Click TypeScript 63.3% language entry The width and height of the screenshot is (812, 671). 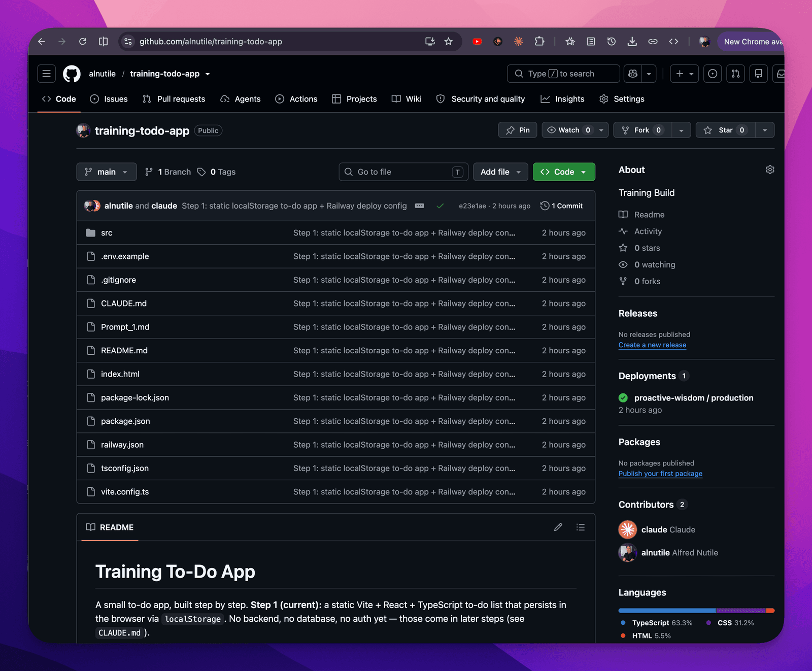tap(657, 623)
